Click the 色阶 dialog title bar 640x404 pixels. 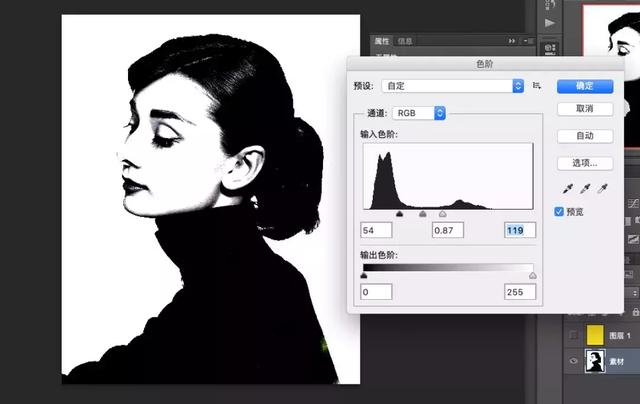[x=485, y=64]
